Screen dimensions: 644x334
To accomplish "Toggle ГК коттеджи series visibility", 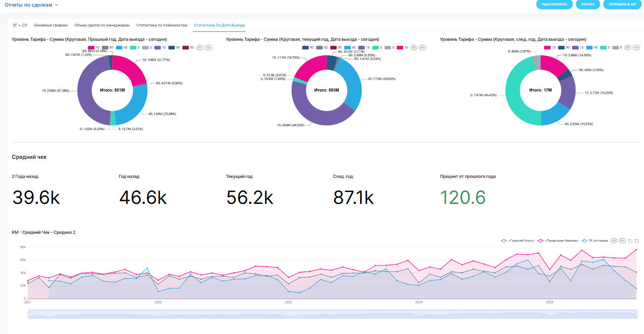I will click(x=595, y=241).
